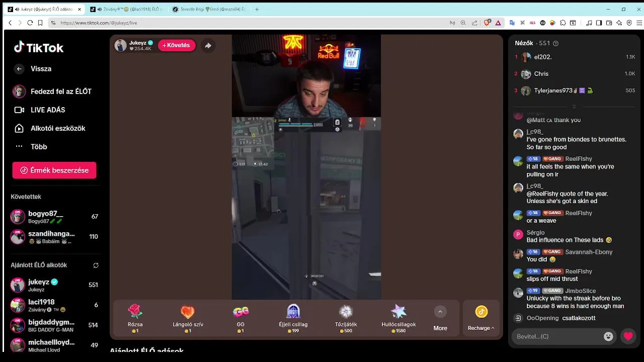This screenshot has width=644, height=362.
Task: Click the Követés follow button
Action: 177,45
